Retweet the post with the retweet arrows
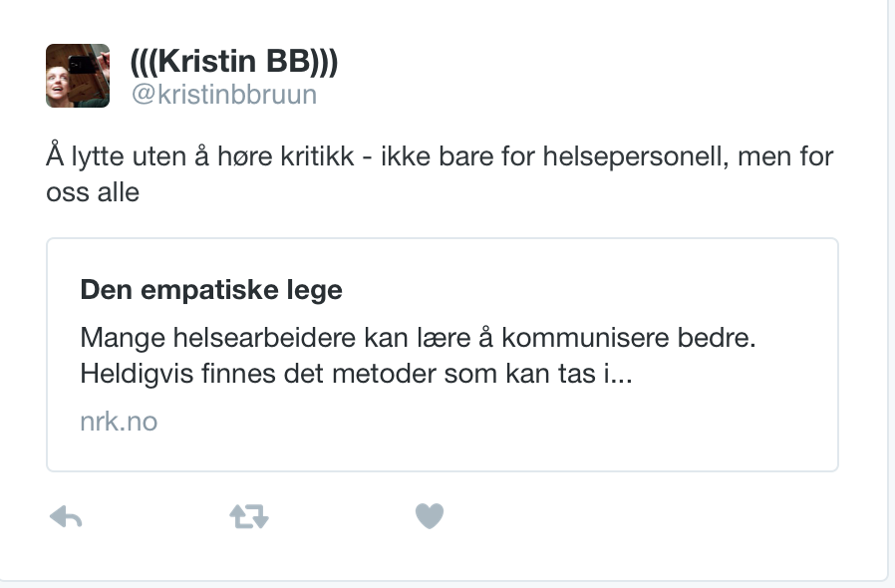895x588 pixels. (249, 516)
